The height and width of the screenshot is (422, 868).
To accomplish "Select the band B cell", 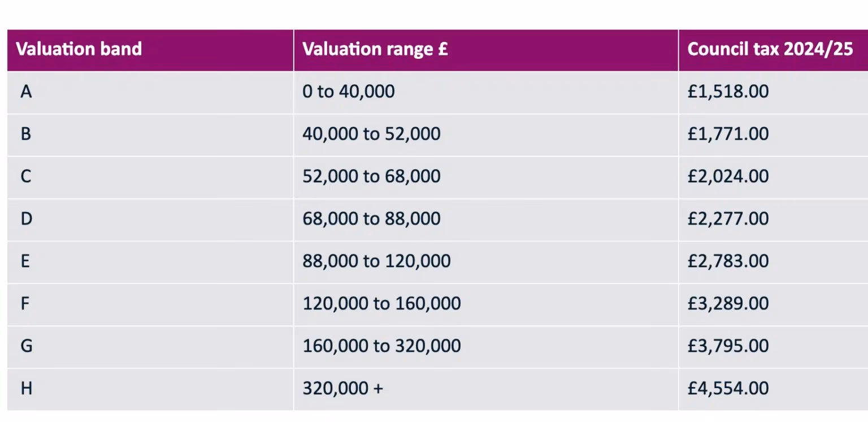I will 26,134.
